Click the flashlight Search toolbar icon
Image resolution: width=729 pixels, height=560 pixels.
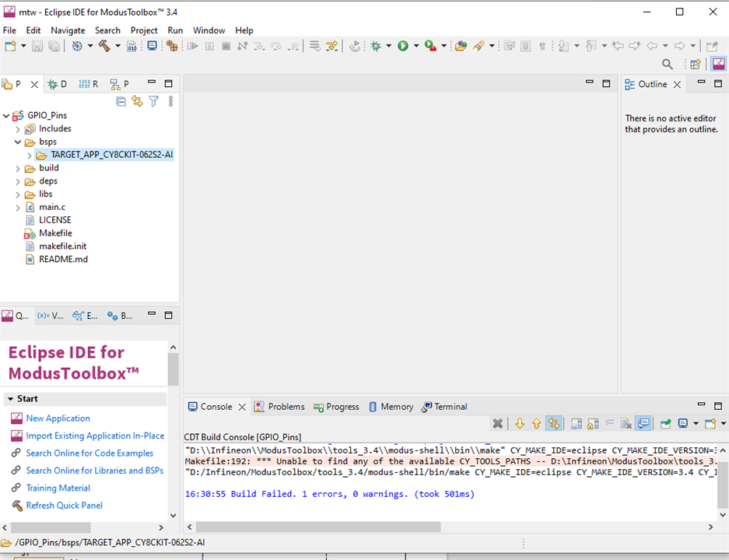coord(479,46)
